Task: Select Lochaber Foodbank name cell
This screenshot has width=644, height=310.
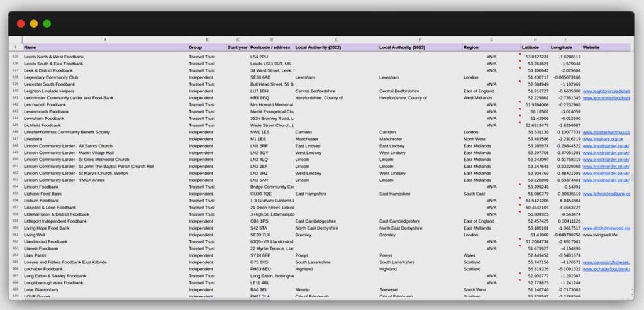Action: [105, 269]
